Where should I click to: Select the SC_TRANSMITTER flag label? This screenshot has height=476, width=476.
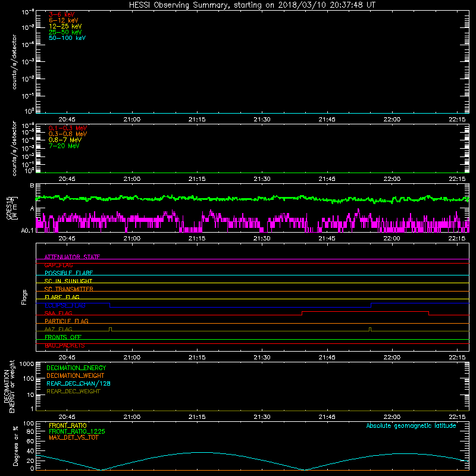click(68, 289)
